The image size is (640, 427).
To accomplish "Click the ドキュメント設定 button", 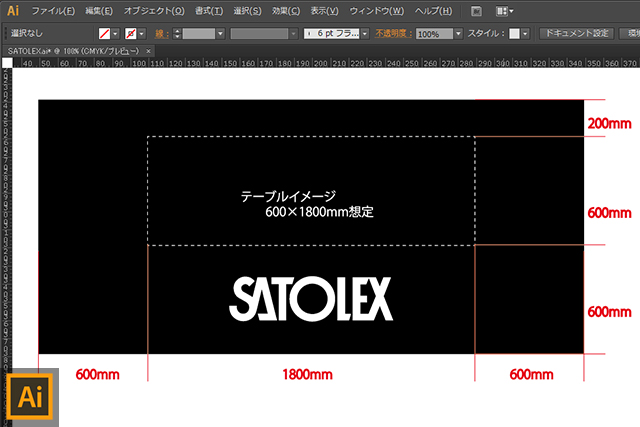I will [x=577, y=33].
